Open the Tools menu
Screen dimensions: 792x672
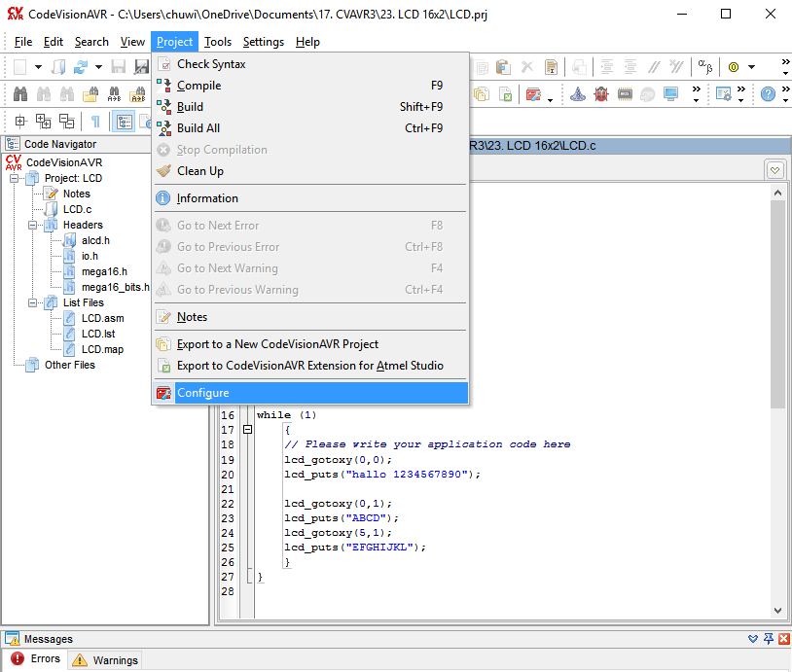[x=218, y=42]
